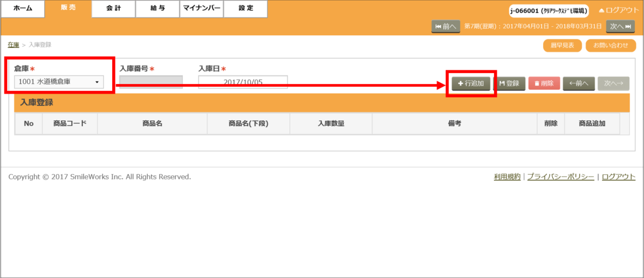This screenshot has height=278, width=644.
Task: Click the 入庫番号 field
Action: [x=151, y=82]
